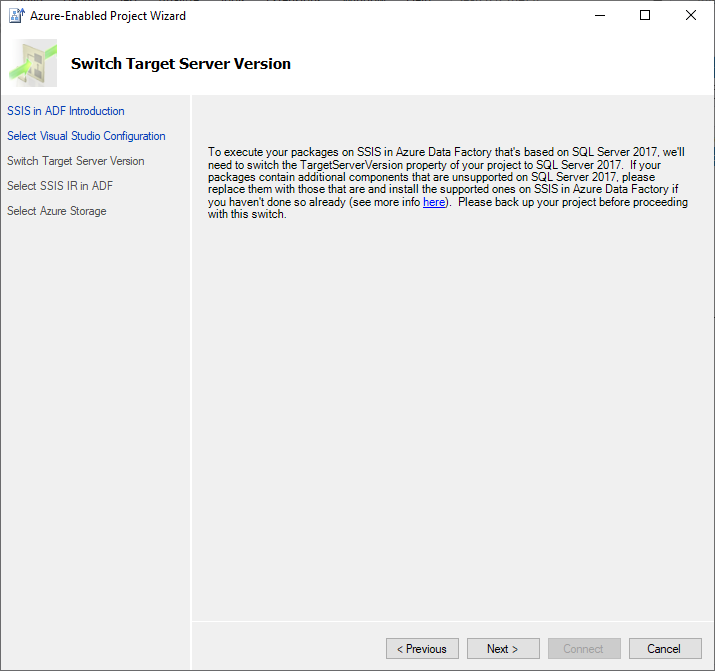The height and width of the screenshot is (671, 715).
Task: Open Select Visual Studio Configuration step
Action: tap(86, 136)
